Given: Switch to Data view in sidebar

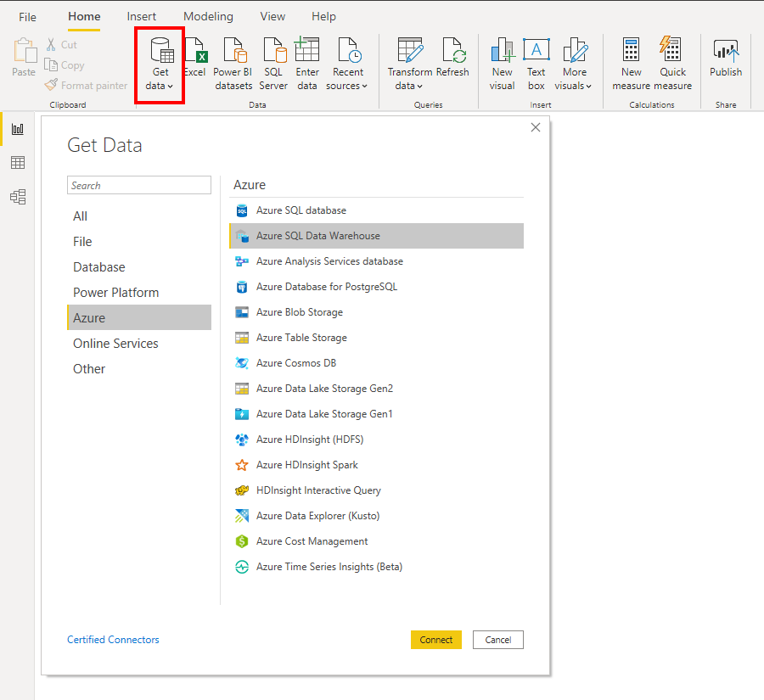Looking at the screenshot, I should pyautogui.click(x=18, y=163).
